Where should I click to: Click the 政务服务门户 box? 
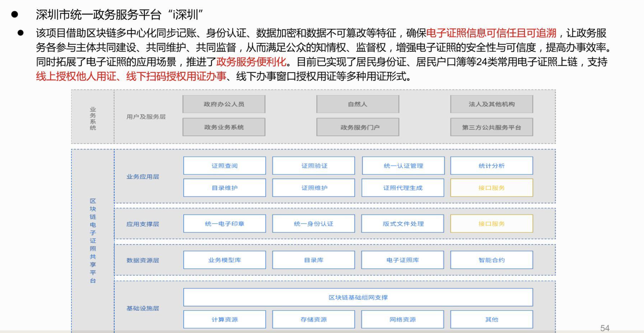click(357, 127)
